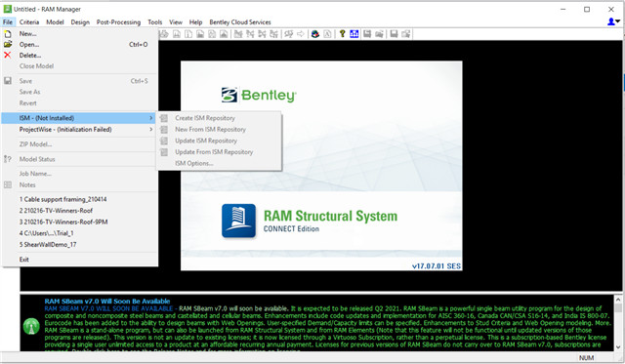
Task: Open the File menu
Action: tap(8, 21)
